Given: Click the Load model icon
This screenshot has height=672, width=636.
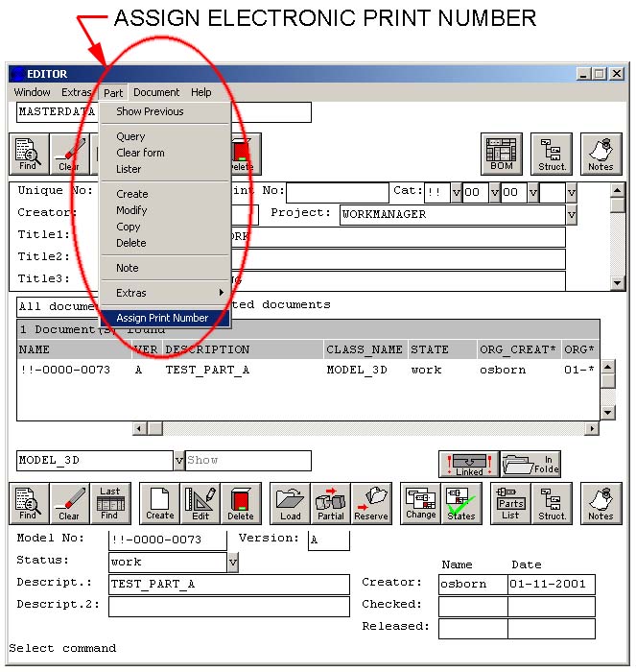Looking at the screenshot, I should (290, 503).
